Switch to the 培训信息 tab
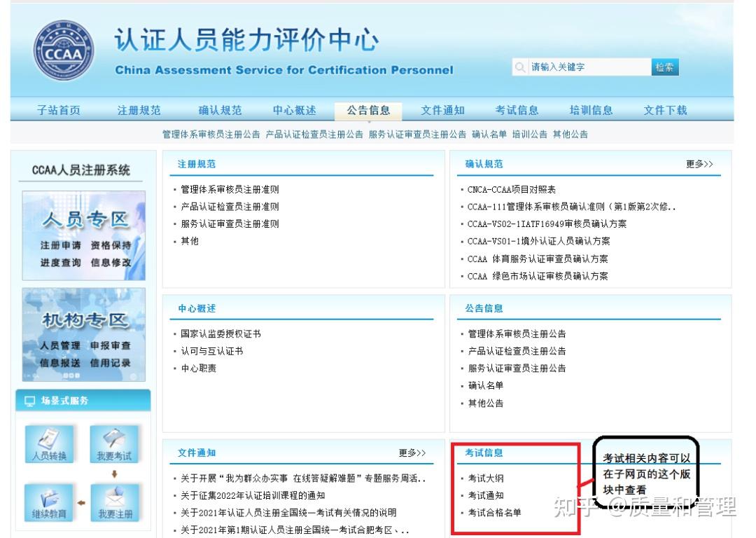 click(591, 110)
